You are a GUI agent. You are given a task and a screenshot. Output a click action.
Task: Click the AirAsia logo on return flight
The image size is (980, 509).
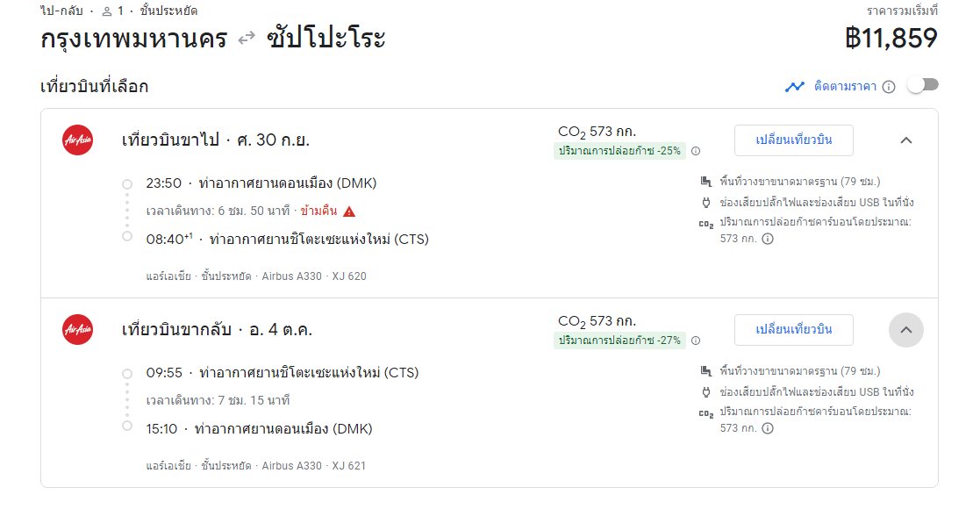(78, 330)
